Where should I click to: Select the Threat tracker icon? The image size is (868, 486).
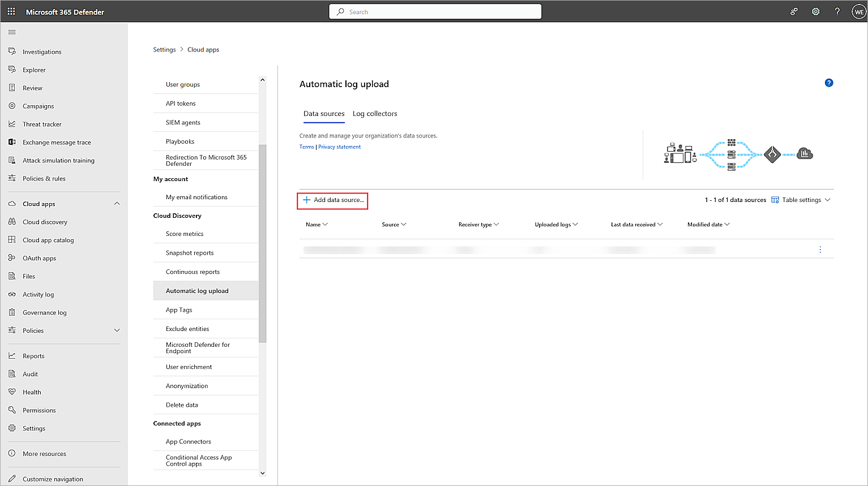click(x=11, y=124)
